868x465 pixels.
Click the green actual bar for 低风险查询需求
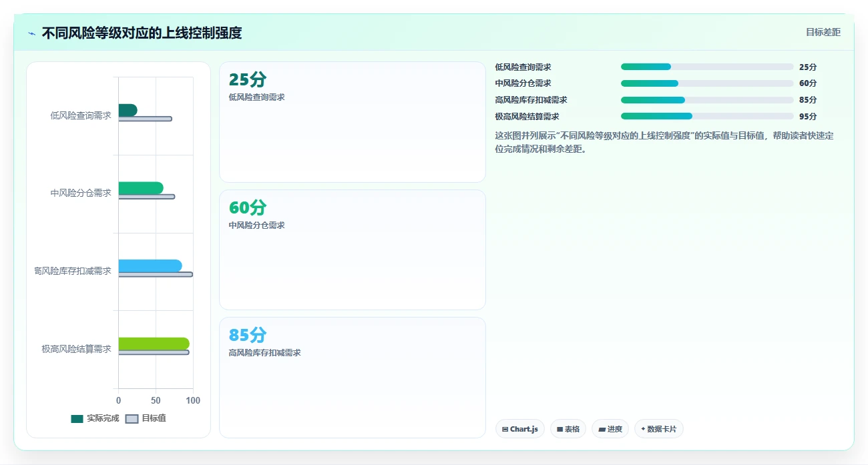click(128, 110)
